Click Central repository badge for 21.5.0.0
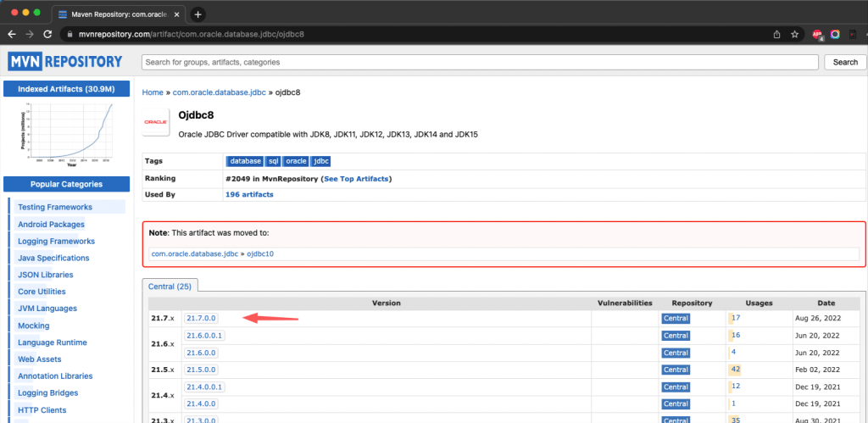Image resolution: width=868 pixels, height=423 pixels. pos(676,370)
